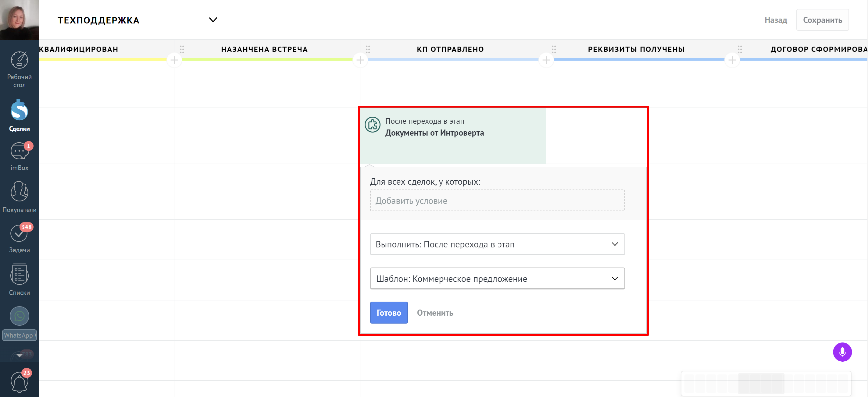Click the Назначена встреча stage header
This screenshot has height=397, width=868.
(264, 49)
